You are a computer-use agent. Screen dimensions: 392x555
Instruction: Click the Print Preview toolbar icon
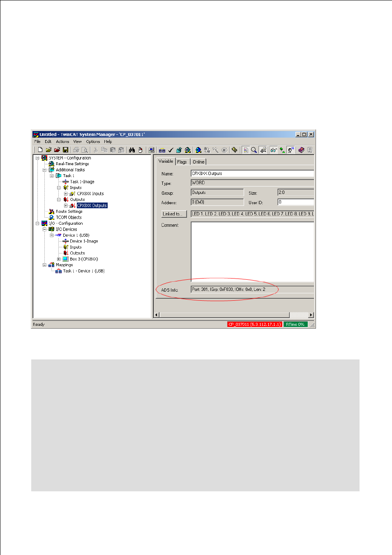[85, 150]
